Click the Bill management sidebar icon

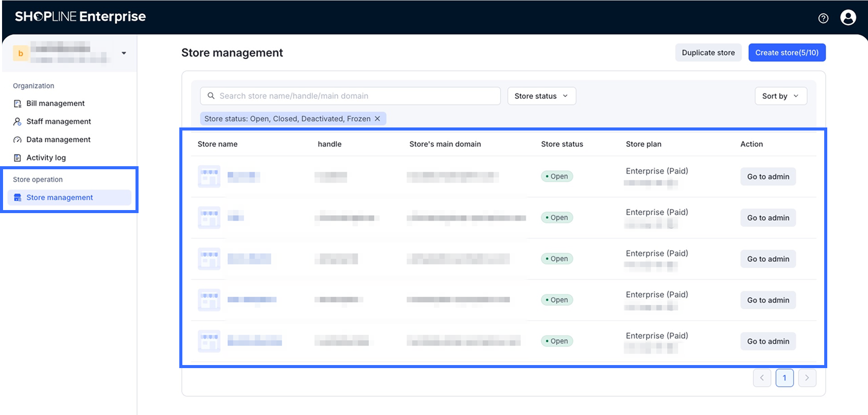(17, 103)
